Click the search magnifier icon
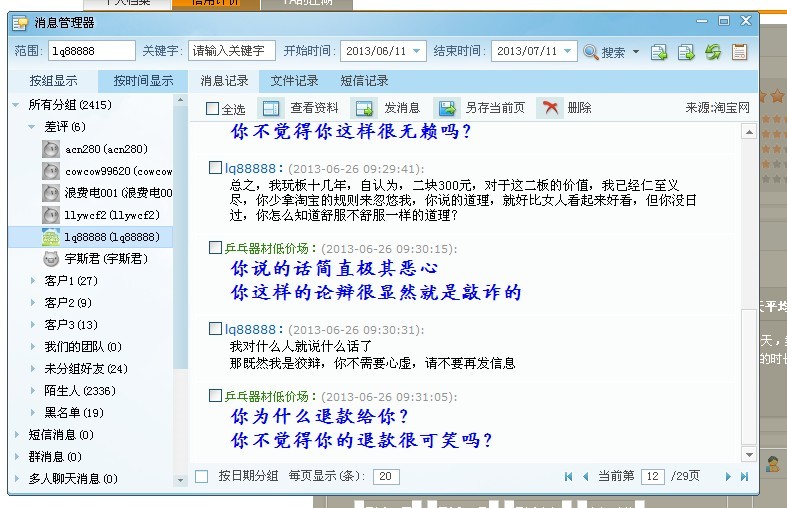The image size is (787, 508). 591,51
